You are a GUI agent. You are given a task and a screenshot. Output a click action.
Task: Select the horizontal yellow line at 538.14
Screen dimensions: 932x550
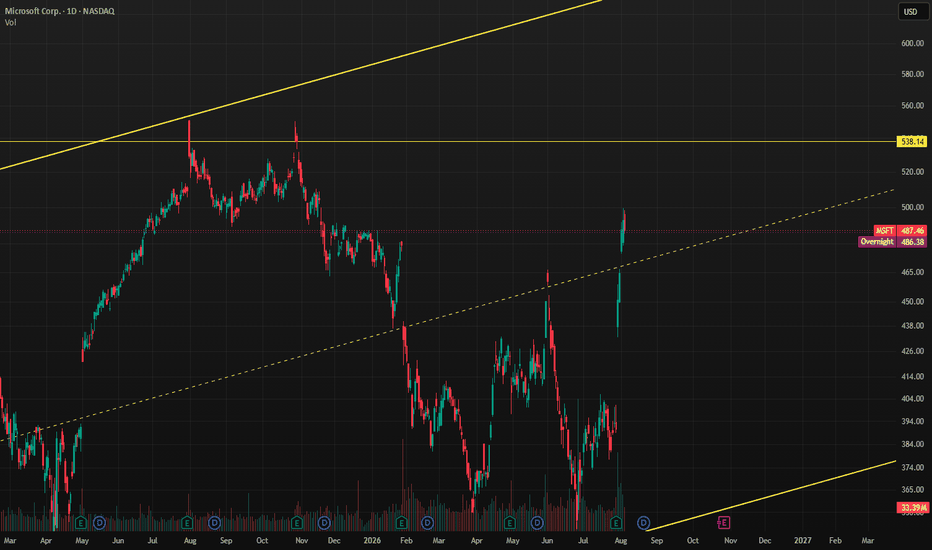tap(448, 142)
